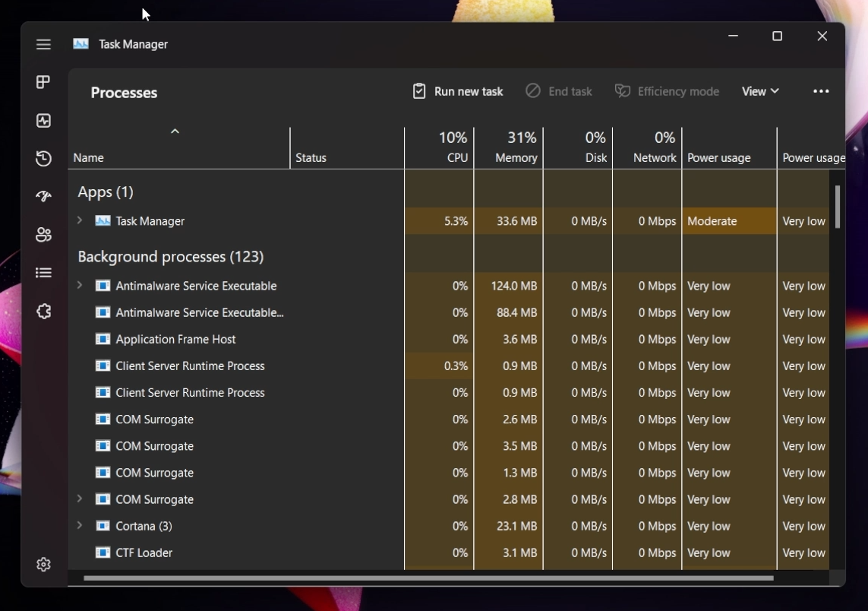Open the navigation hamburger menu
Screen dimensions: 868x611
point(43,44)
